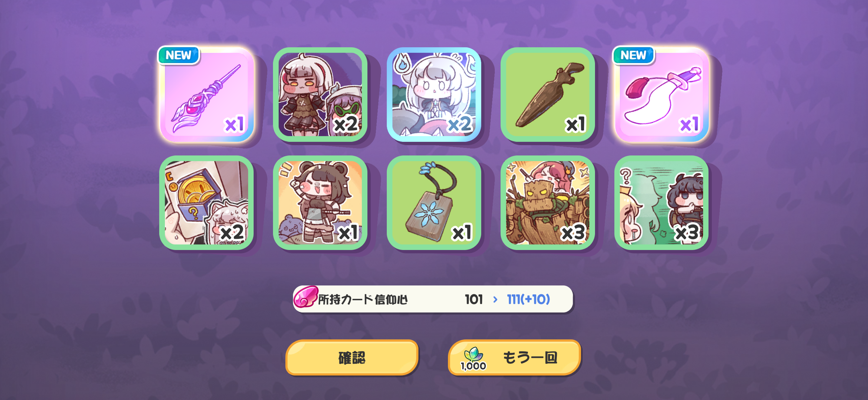Open the gold coin treasure box card
This screenshot has width=868, height=400.
tap(206, 203)
